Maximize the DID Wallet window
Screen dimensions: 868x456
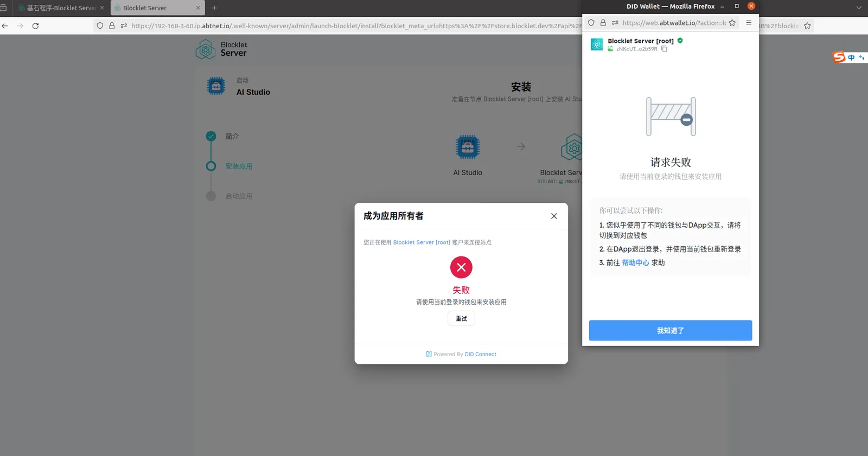click(737, 6)
